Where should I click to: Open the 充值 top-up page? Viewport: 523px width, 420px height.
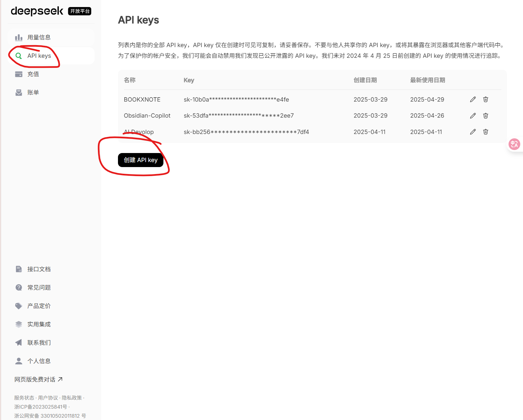(x=51, y=74)
